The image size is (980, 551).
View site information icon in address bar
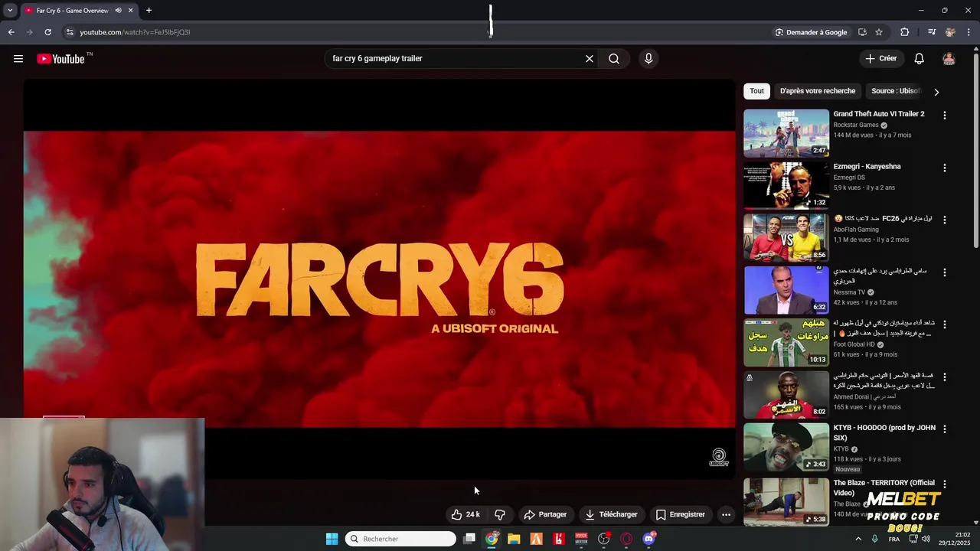point(70,32)
